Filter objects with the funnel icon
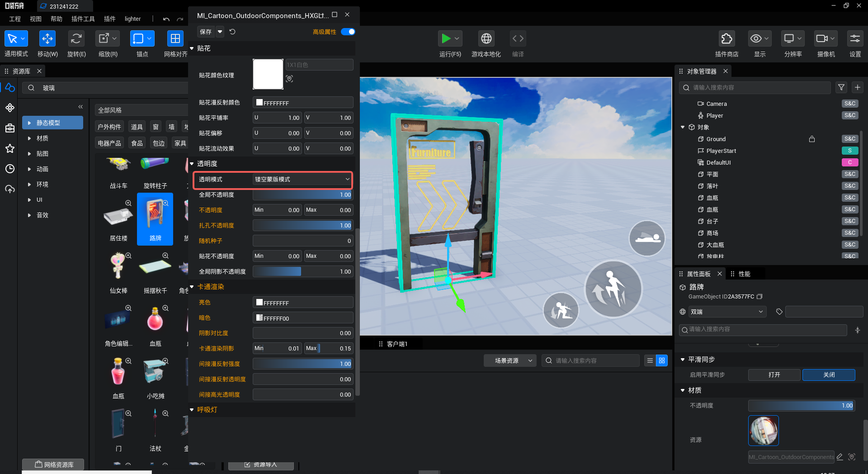Image resolution: width=868 pixels, height=474 pixels. pos(841,87)
